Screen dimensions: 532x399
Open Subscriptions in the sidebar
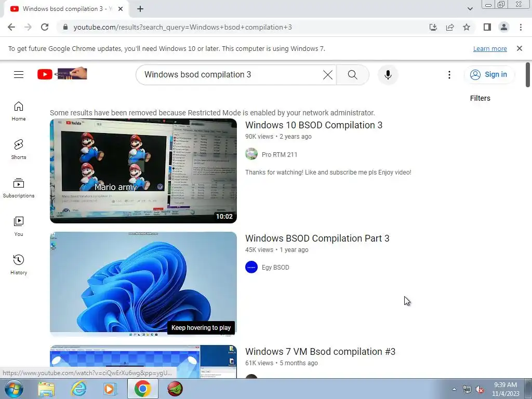pyautogui.click(x=19, y=188)
